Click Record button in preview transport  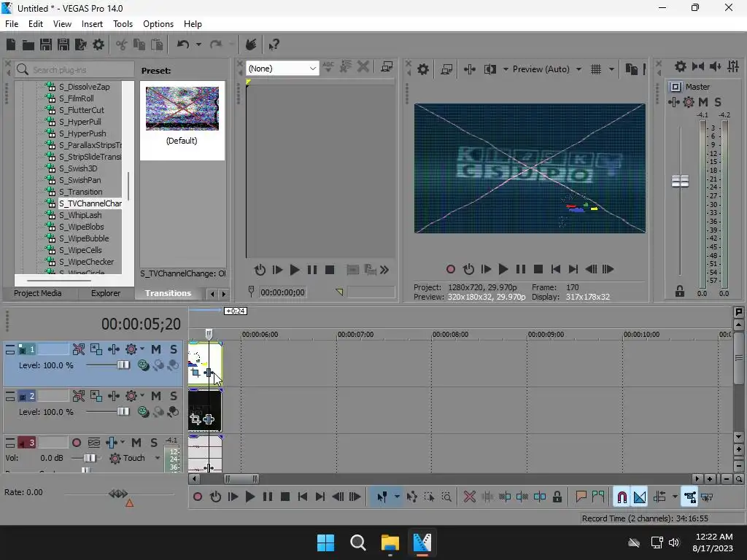(x=451, y=270)
